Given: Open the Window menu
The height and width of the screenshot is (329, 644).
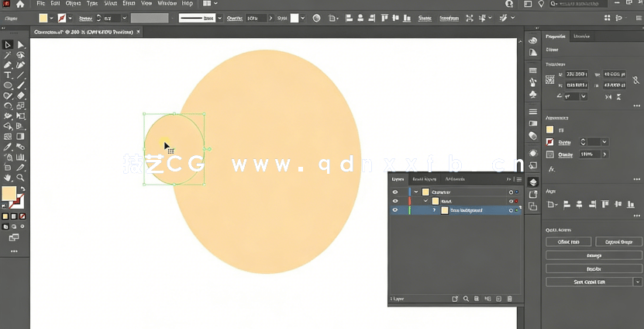Looking at the screenshot, I should point(167,4).
